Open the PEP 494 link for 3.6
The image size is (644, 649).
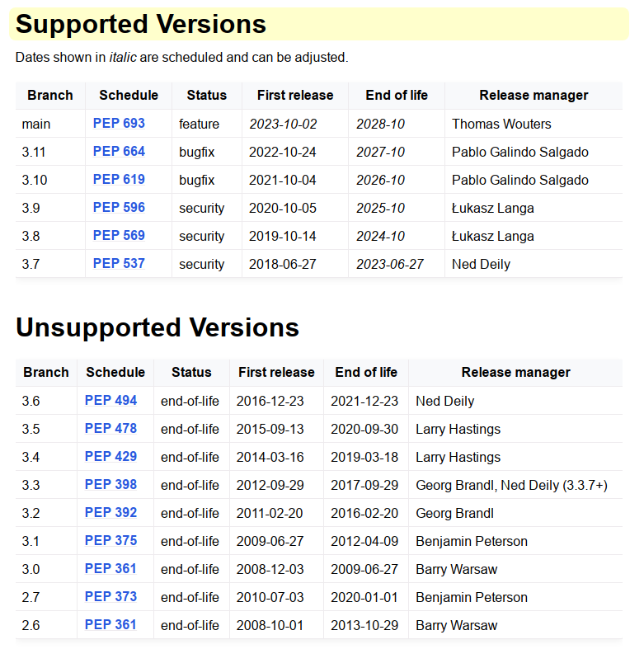tap(110, 401)
